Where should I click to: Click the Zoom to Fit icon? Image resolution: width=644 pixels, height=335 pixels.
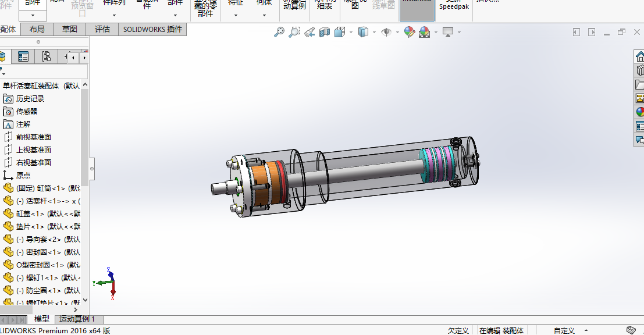[x=279, y=32]
